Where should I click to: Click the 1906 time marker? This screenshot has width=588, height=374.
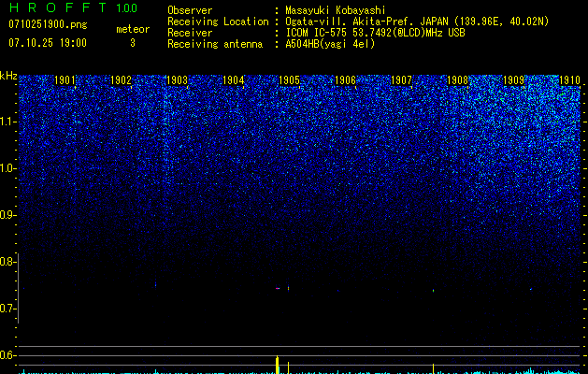coord(345,80)
